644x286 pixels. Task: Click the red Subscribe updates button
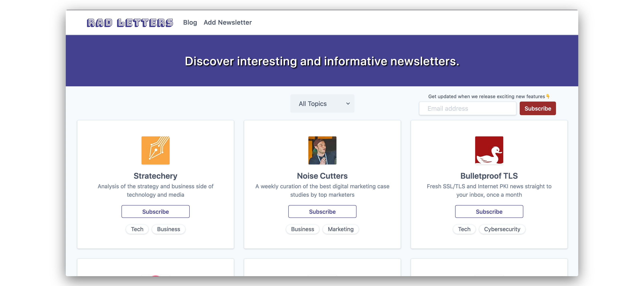[x=538, y=108]
